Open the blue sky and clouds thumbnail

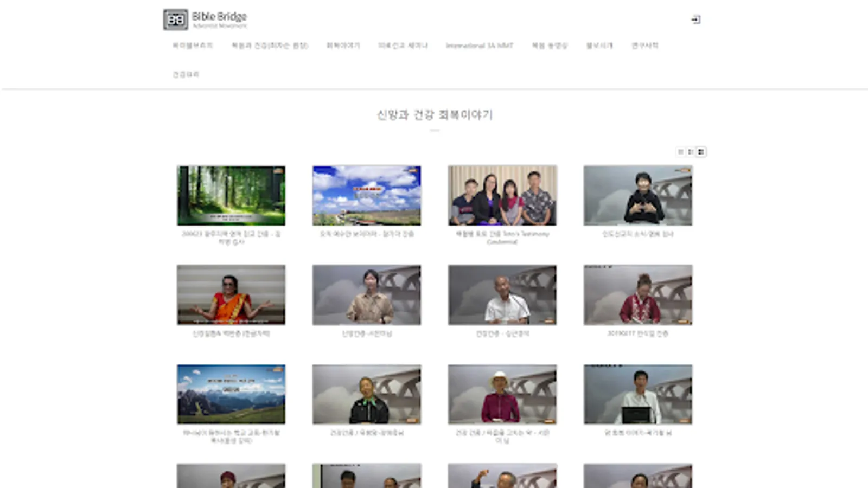tap(367, 196)
